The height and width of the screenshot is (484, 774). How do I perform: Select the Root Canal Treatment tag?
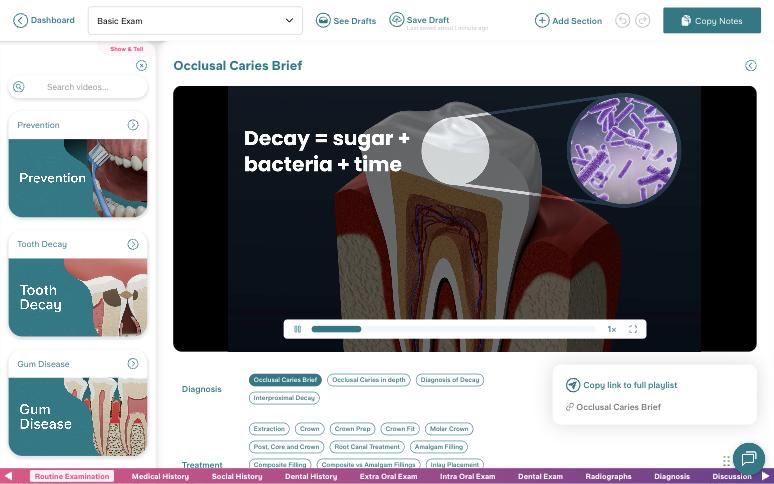[x=367, y=447]
